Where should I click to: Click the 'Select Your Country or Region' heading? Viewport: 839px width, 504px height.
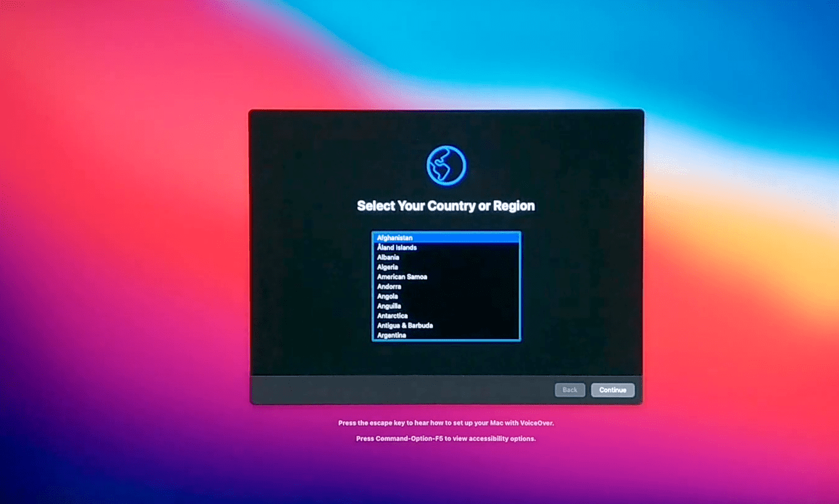pos(446,206)
